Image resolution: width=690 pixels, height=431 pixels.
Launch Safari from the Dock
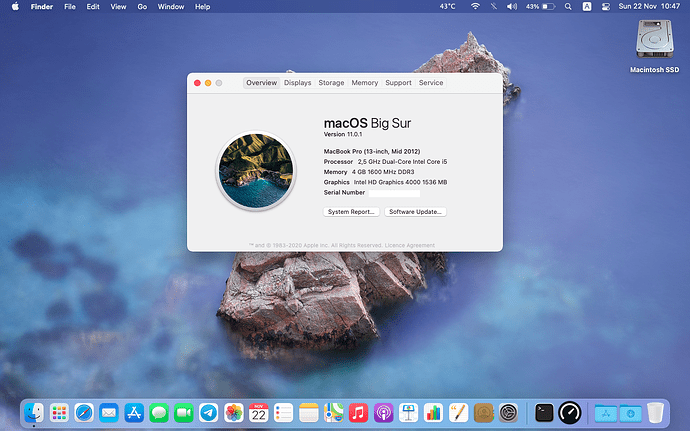click(x=84, y=413)
